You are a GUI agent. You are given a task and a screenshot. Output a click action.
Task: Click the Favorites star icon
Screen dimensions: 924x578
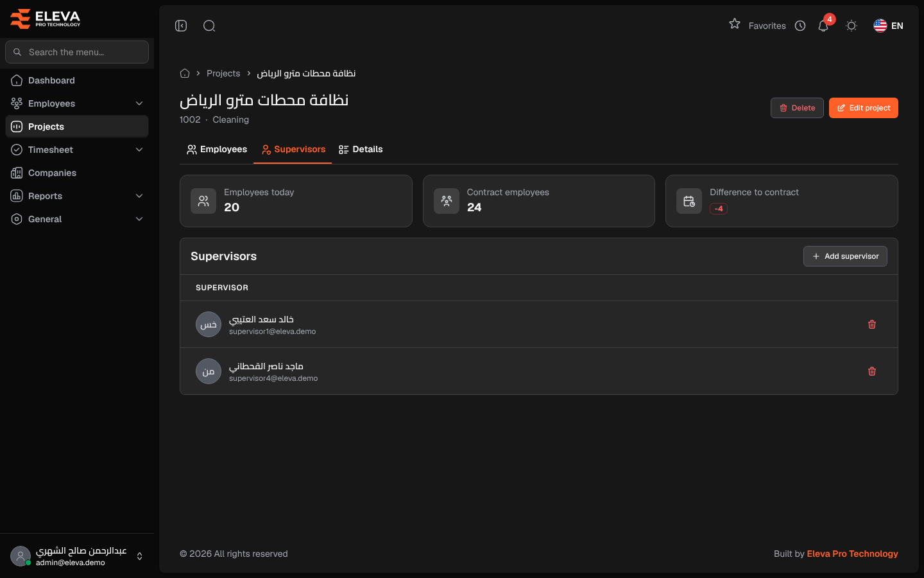[x=735, y=24]
